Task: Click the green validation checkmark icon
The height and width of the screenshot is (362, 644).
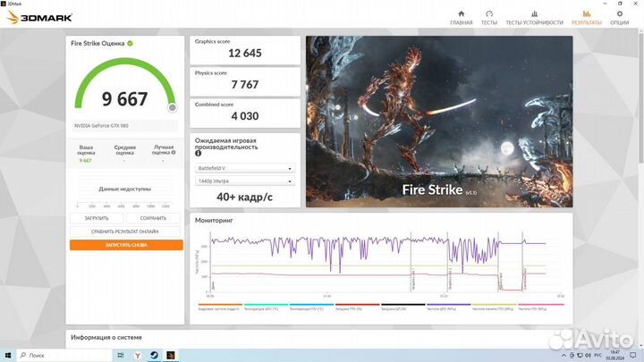Action: [131, 43]
